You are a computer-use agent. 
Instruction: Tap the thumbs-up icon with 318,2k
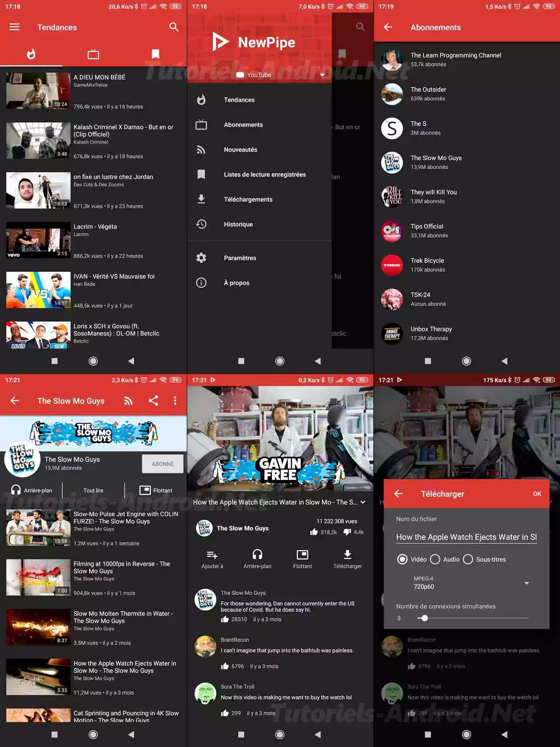click(314, 532)
